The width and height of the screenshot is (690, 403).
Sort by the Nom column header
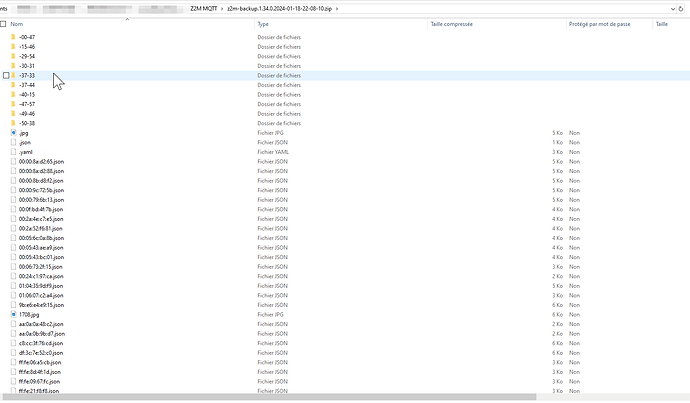coord(17,24)
